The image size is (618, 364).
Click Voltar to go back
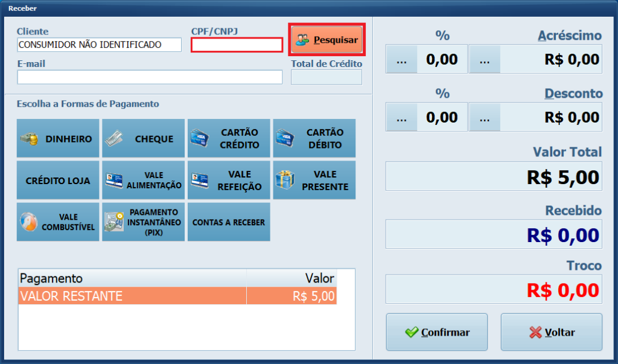551,332
